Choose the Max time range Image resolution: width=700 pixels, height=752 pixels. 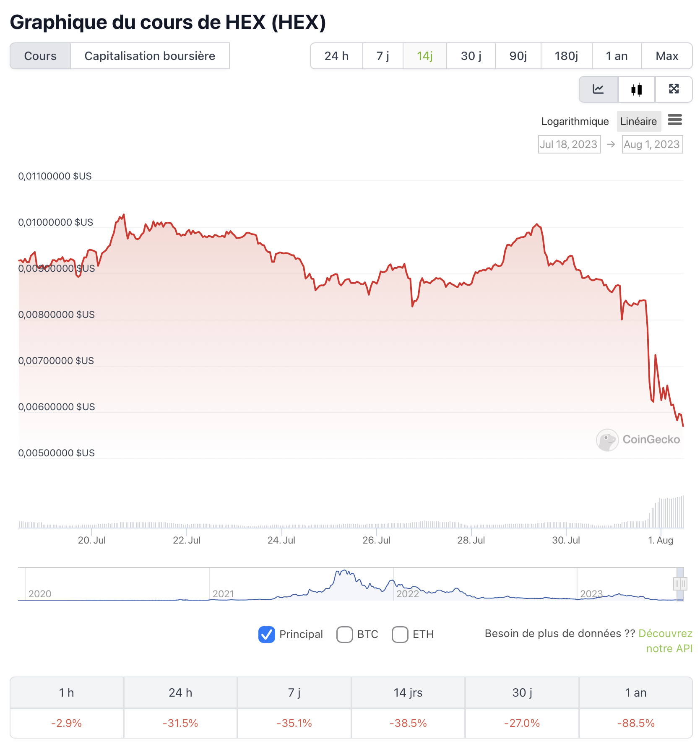[666, 56]
